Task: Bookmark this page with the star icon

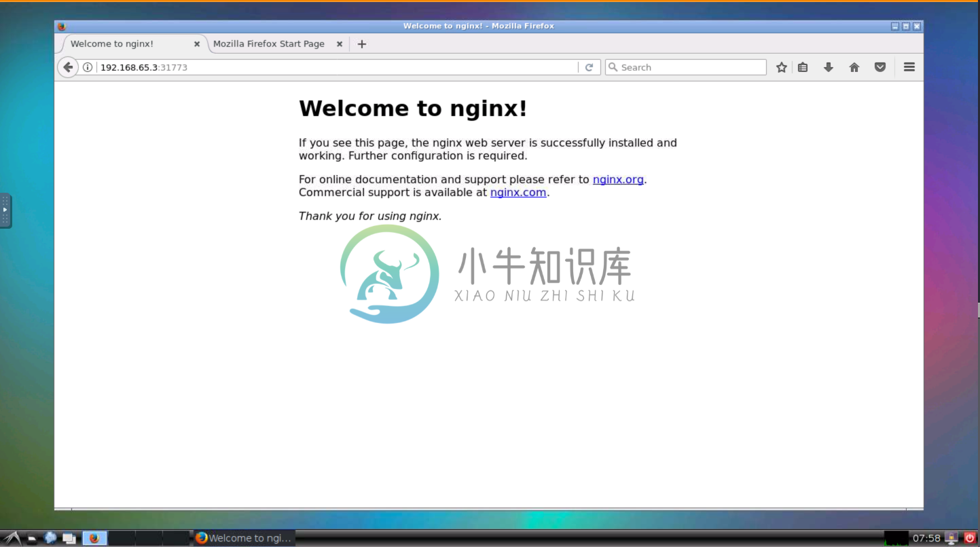Action: [x=782, y=67]
